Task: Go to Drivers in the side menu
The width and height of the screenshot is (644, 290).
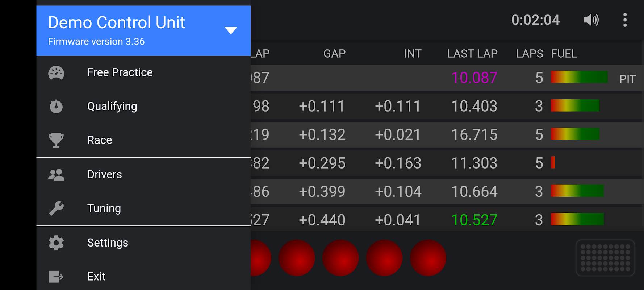Action: [x=105, y=175]
